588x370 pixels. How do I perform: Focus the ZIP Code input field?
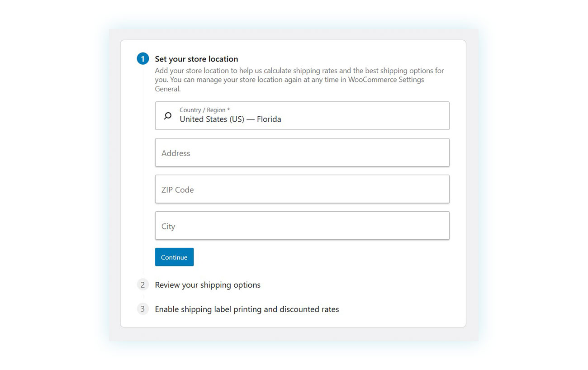[x=302, y=189]
